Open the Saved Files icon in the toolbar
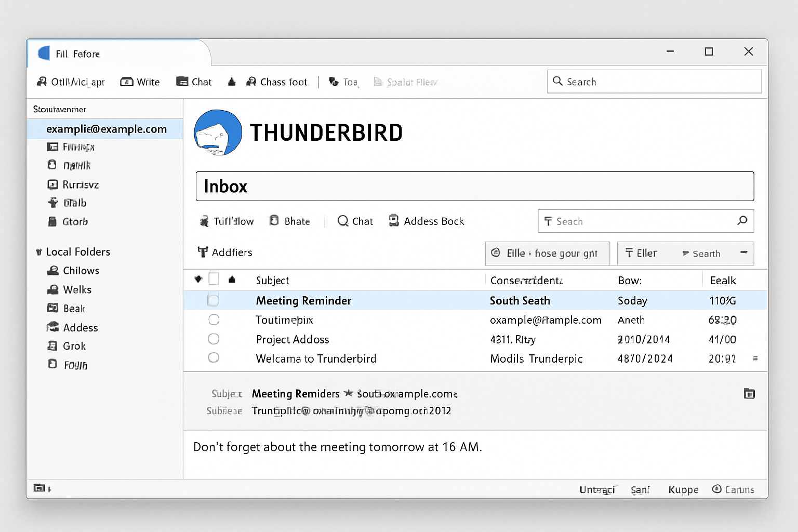 click(378, 82)
